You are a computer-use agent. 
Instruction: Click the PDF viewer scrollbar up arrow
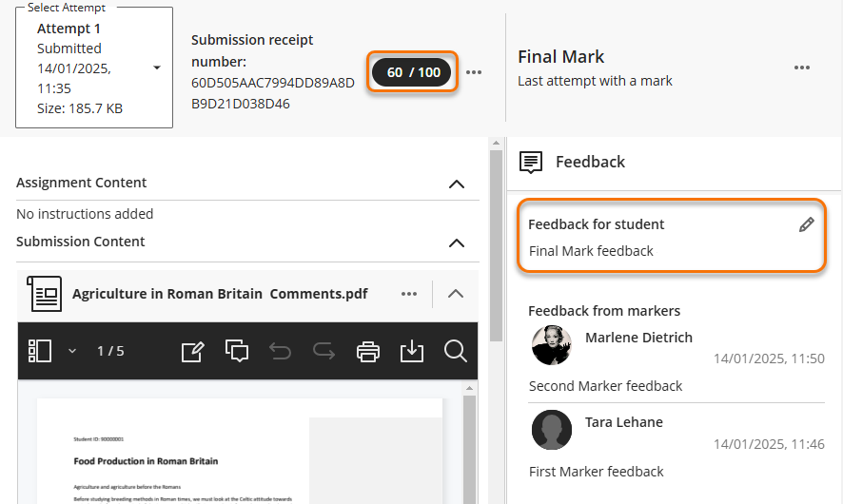click(469, 388)
